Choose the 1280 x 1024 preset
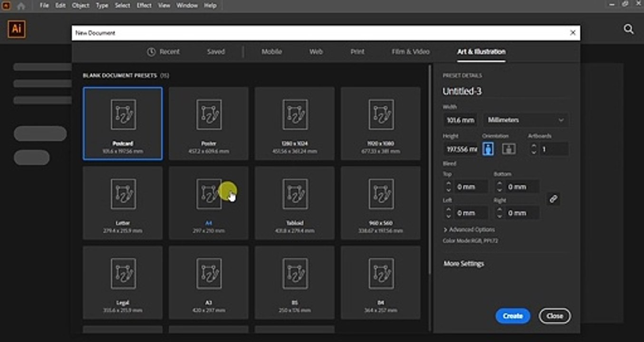The image size is (644, 342). click(295, 123)
